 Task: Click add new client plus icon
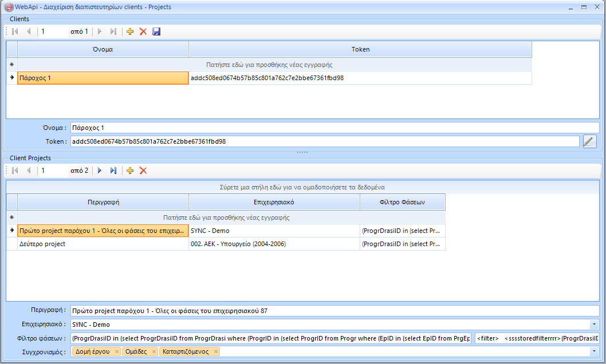(130, 31)
